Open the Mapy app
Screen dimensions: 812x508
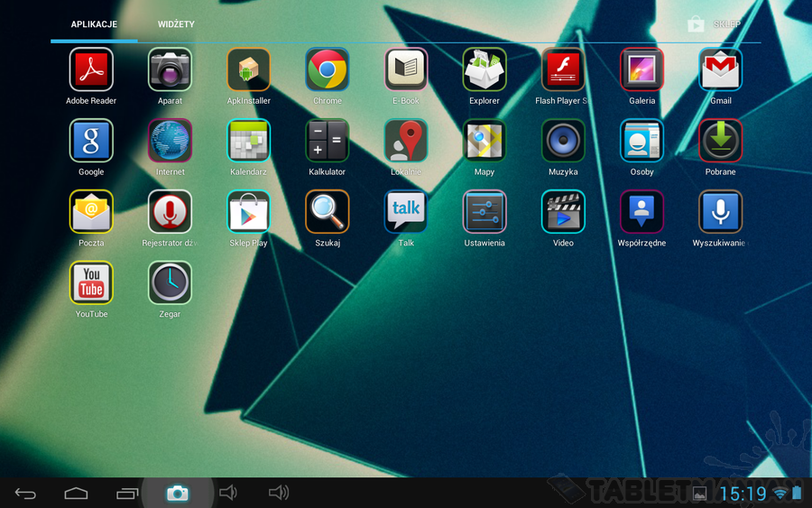coord(484,141)
